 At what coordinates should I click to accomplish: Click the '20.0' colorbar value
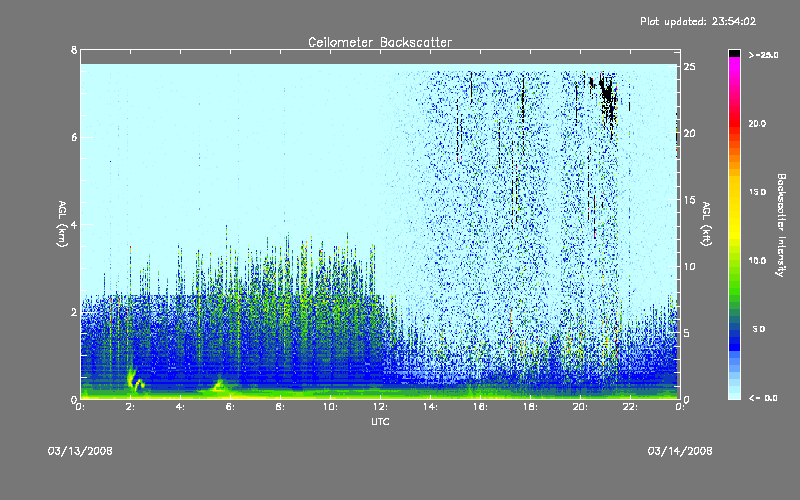point(757,123)
